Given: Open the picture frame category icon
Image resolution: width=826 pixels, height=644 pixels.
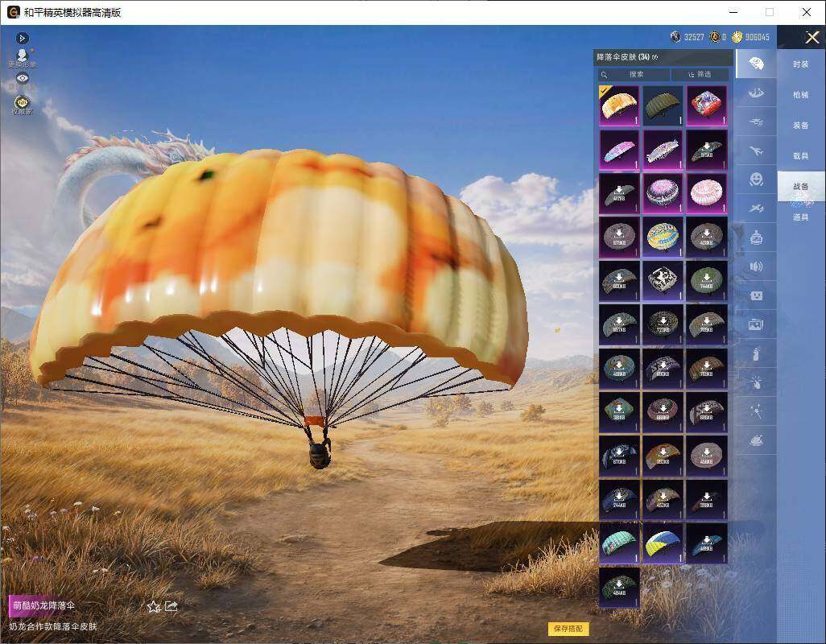Looking at the screenshot, I should tap(756, 324).
